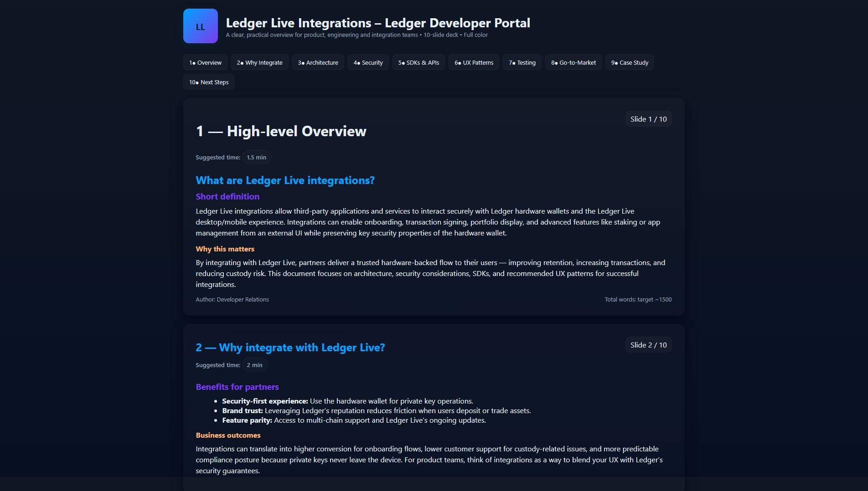Open the Overview slide tab

pyautogui.click(x=205, y=63)
